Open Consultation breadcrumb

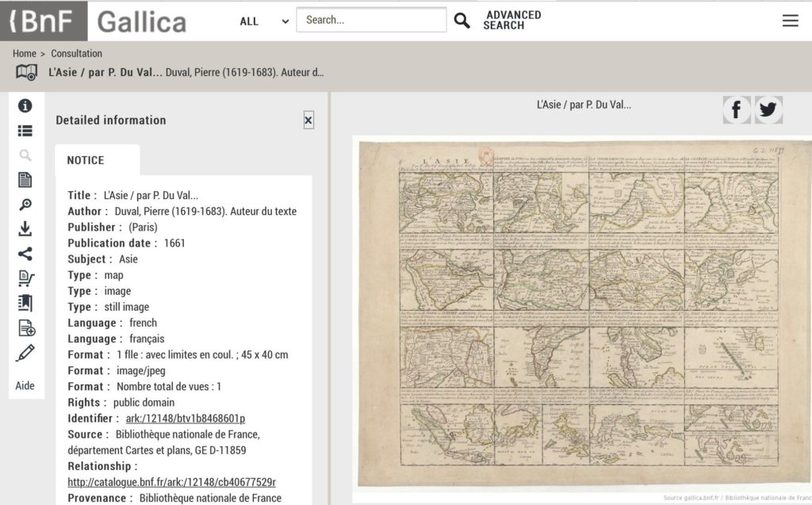click(76, 53)
